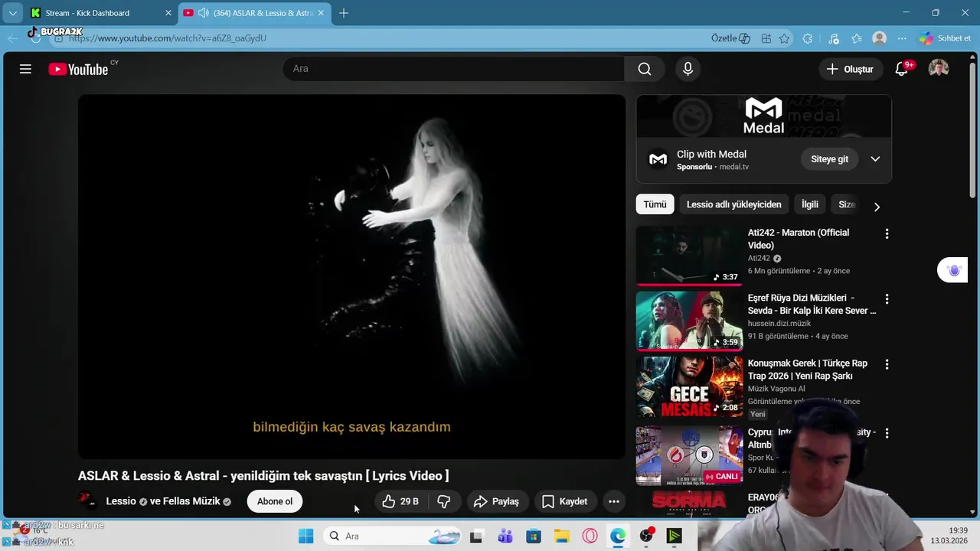Dislike the video with thumbs-down icon

(443, 501)
